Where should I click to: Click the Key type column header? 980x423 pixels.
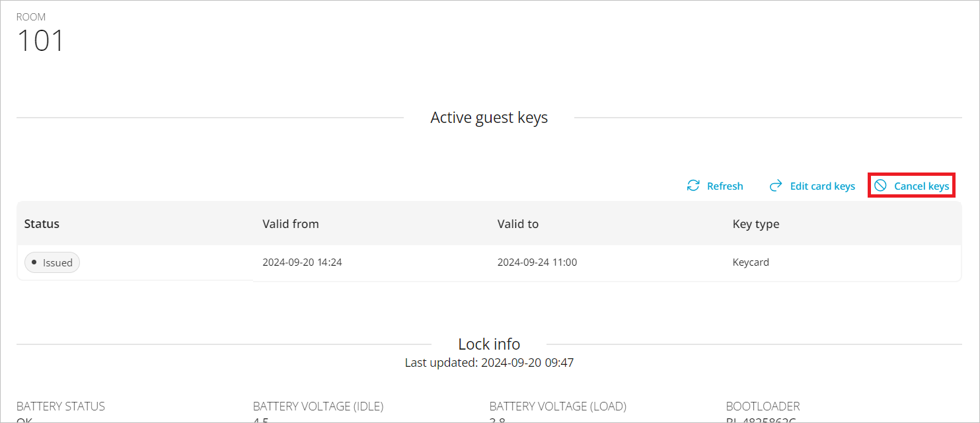click(x=756, y=224)
